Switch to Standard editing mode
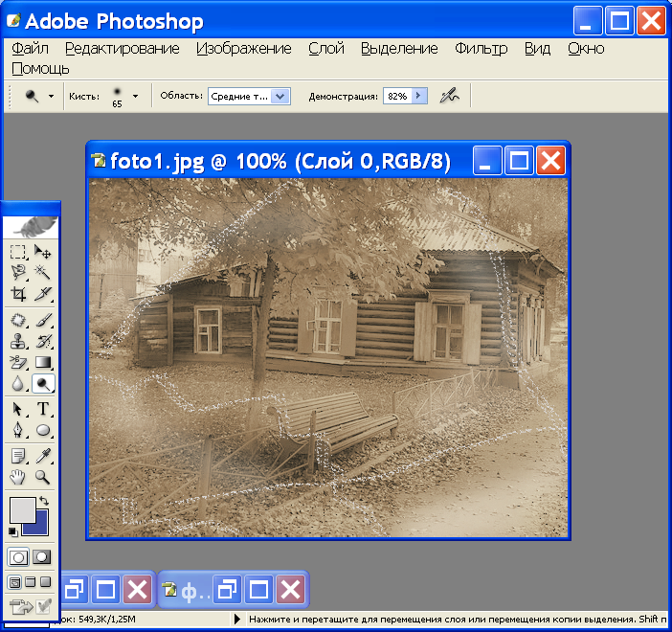Viewport: 672px width, 632px height. point(18,557)
